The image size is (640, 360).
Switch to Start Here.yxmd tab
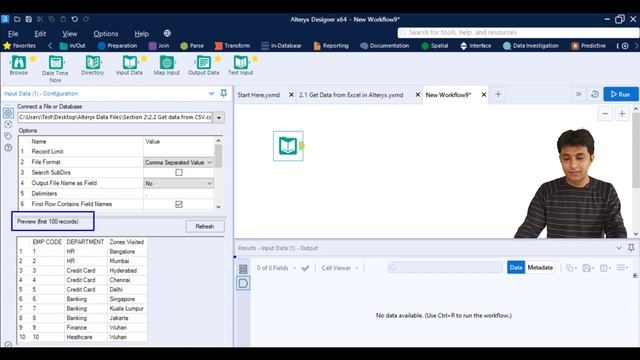coord(259,95)
